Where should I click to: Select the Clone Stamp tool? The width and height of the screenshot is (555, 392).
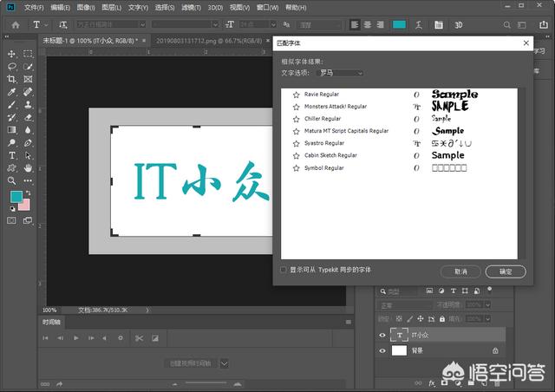pyautogui.click(x=28, y=104)
